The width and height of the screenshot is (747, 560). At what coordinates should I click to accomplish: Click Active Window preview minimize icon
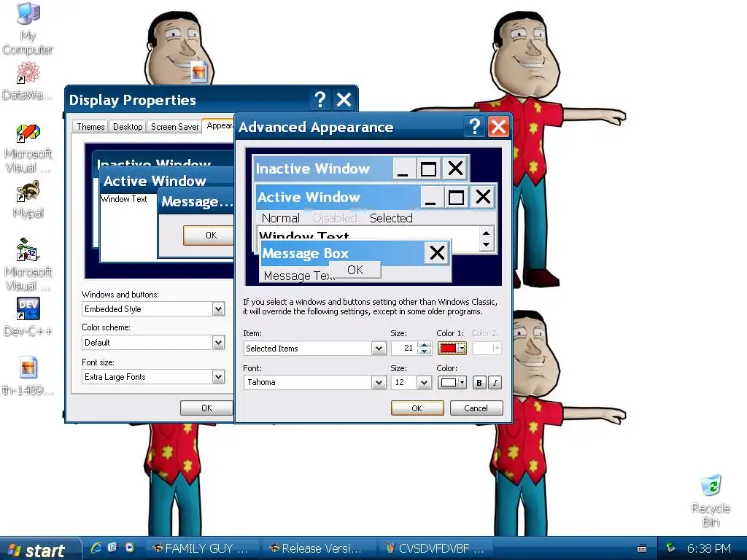(x=430, y=197)
